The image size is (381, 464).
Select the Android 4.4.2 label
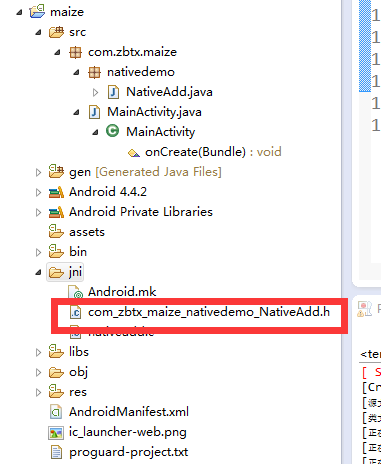point(108,192)
